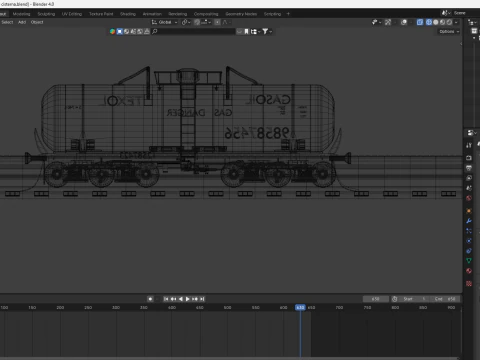This screenshot has height=360, width=480.
Task: Open the UV Editing workspace tab
Action: (72, 14)
